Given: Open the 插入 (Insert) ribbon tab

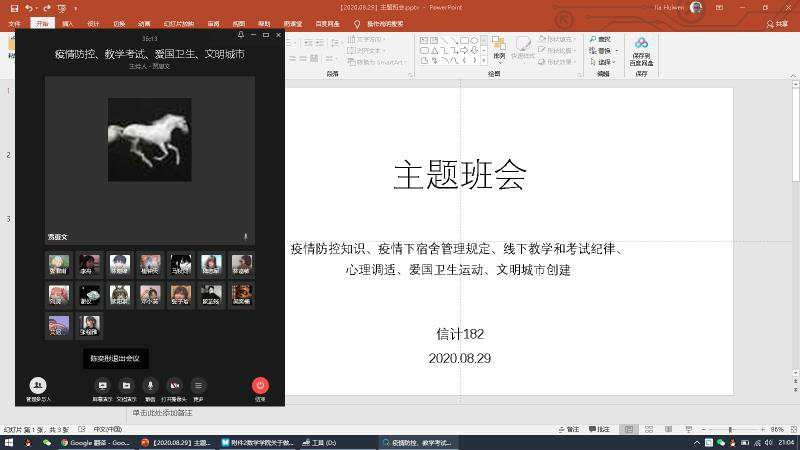Looking at the screenshot, I should pos(67,23).
